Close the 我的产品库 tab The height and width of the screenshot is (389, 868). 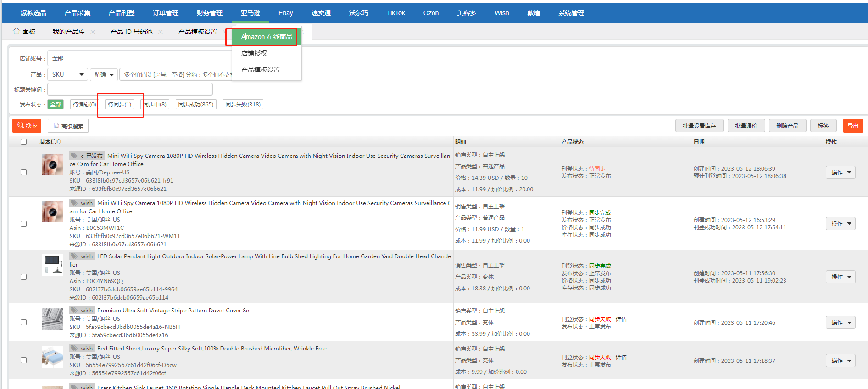point(93,32)
